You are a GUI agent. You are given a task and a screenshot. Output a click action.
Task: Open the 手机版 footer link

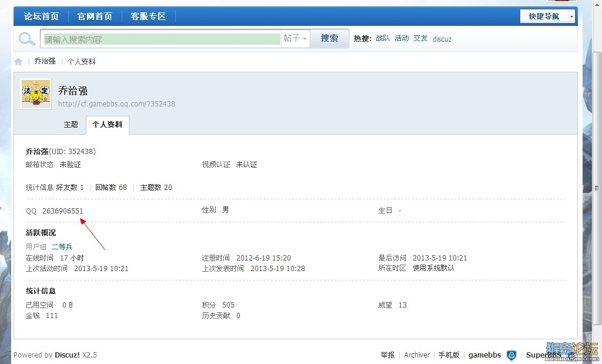[449, 355]
